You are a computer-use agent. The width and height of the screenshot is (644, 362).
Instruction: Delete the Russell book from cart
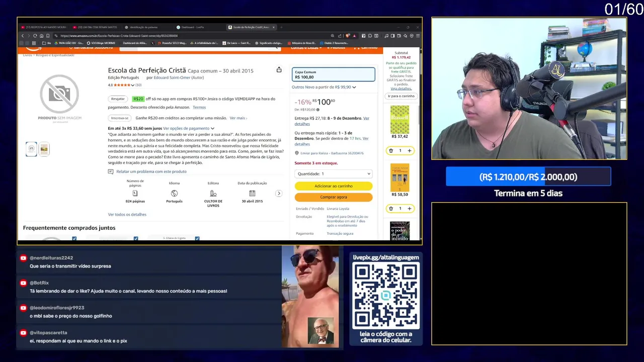coord(391,150)
